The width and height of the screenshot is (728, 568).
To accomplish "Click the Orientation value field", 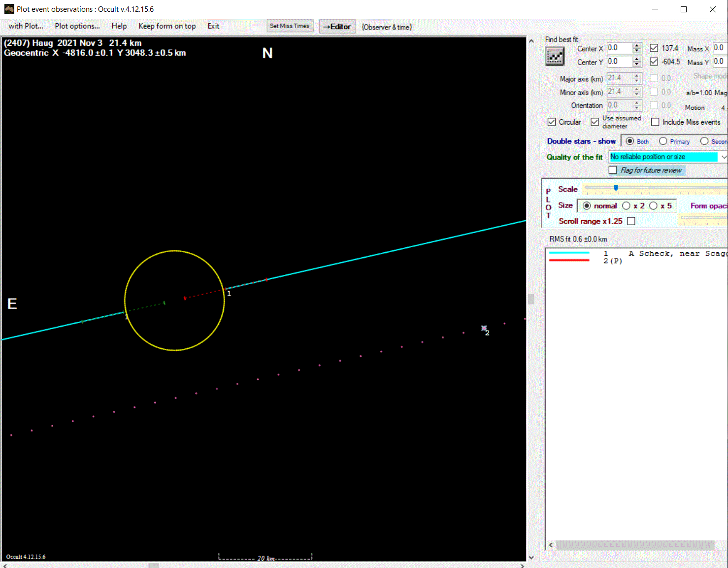I will [619, 105].
